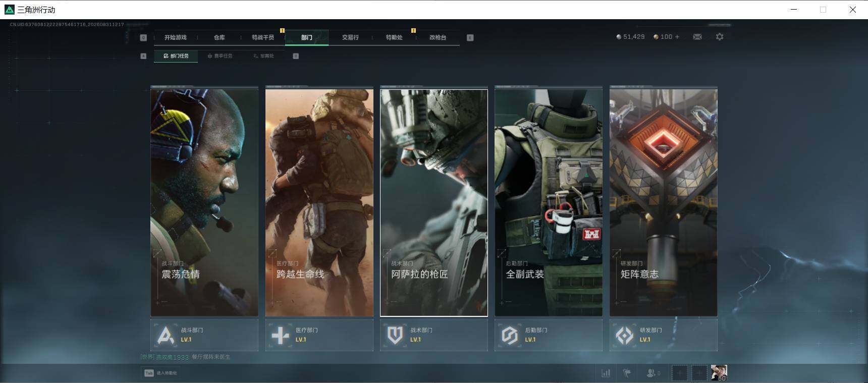Open the 跨越生命线 mission card
The image size is (868, 383).
(319, 202)
